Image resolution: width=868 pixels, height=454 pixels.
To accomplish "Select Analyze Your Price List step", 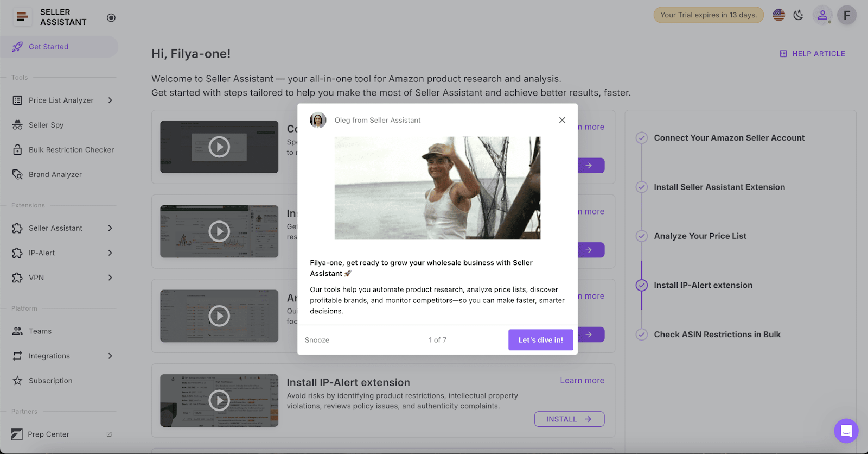I will [700, 236].
